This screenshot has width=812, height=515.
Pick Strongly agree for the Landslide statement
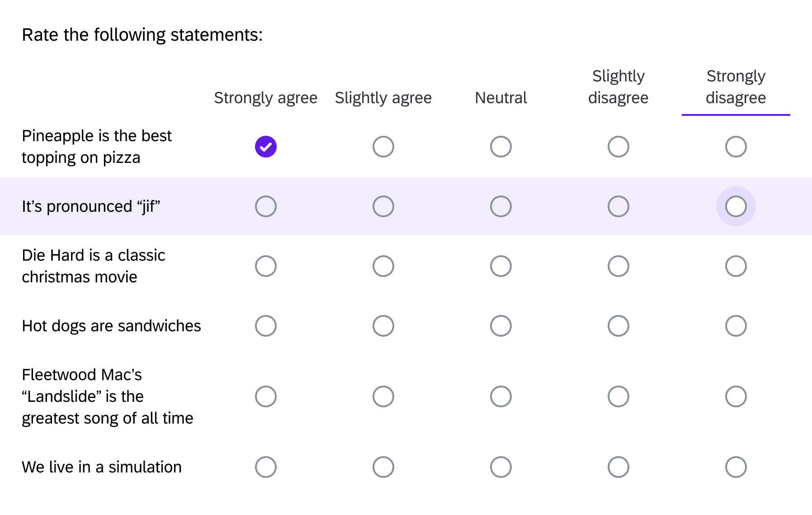pos(265,396)
